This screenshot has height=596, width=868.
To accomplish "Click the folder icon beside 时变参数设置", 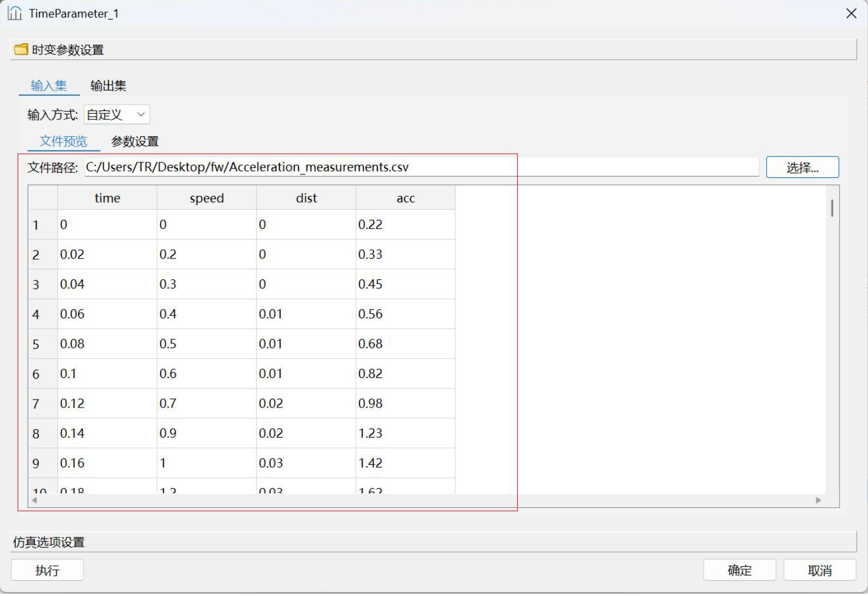I will click(x=21, y=49).
